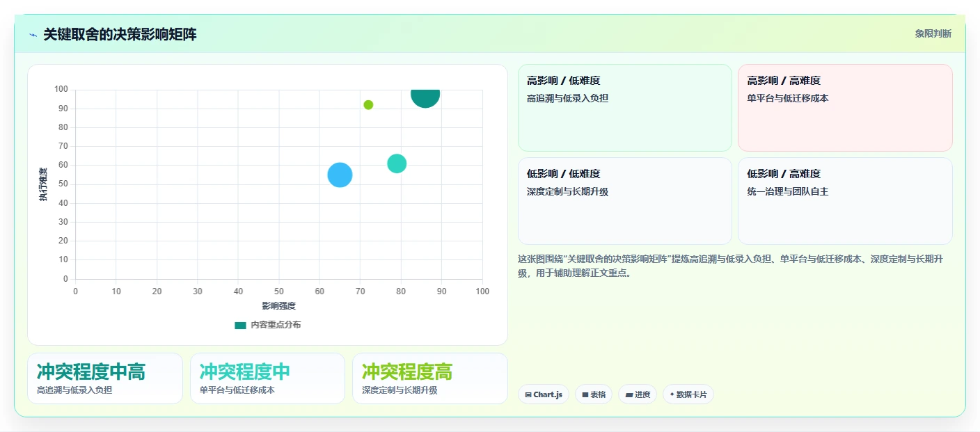
Task: Open the 高影响 / 高难度 quadrant card
Action: [845, 108]
